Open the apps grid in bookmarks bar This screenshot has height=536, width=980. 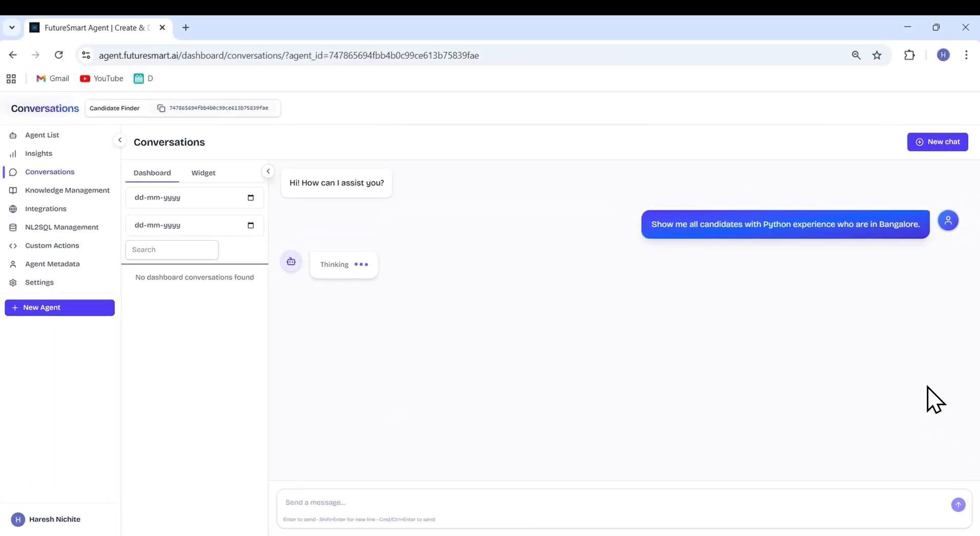click(11, 79)
